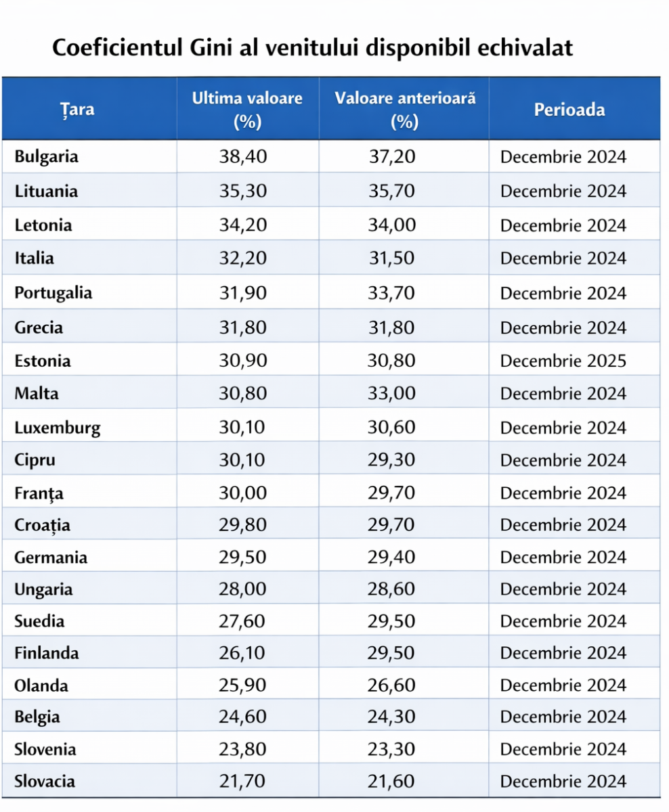The image size is (669, 812).
Task: Click Slovenia's previous value 23,30
Action: click(391, 749)
